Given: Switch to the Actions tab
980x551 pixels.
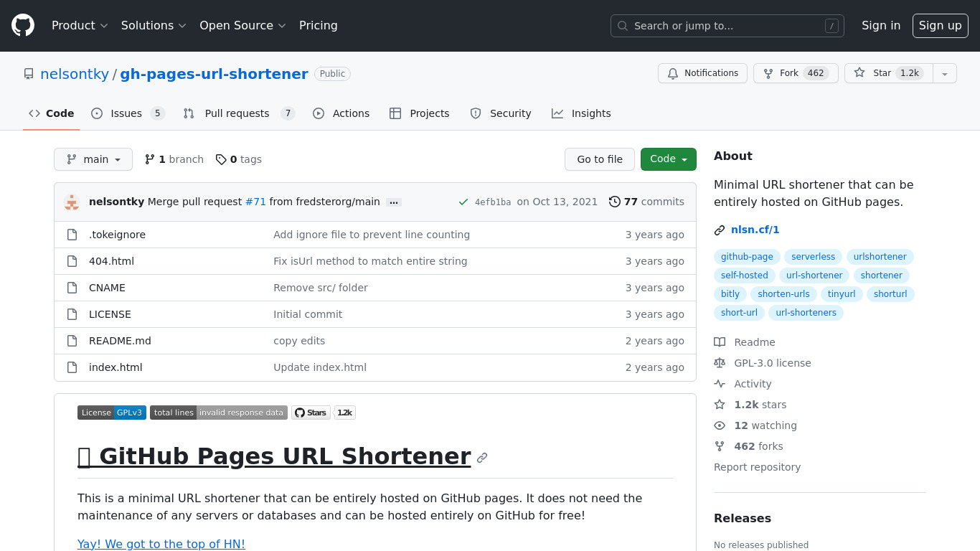Looking at the screenshot, I should pyautogui.click(x=341, y=113).
